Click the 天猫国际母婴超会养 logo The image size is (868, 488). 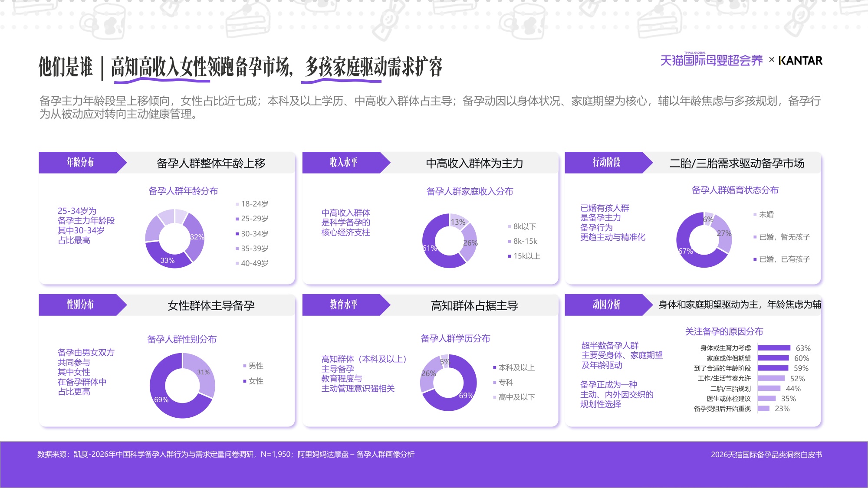711,59
